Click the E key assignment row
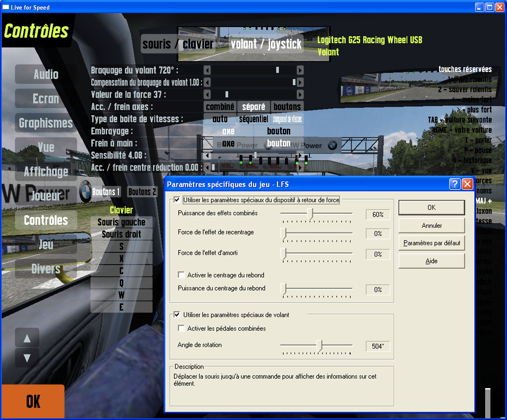 pos(121,307)
